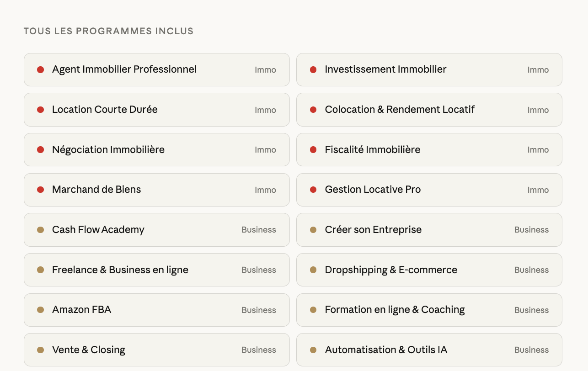Open the Négociation Immobilière program
This screenshot has width=588, height=371.
108,150
